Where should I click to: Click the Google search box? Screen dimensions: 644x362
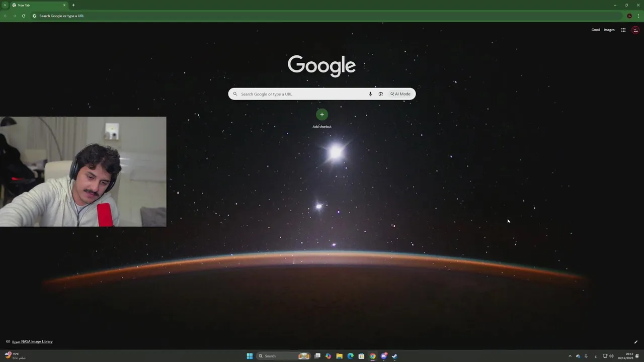[322, 94]
